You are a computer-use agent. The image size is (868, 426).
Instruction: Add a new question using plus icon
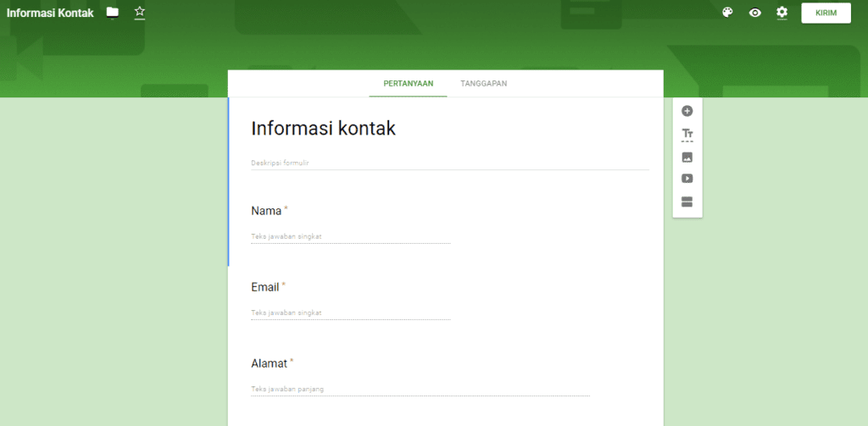(687, 111)
